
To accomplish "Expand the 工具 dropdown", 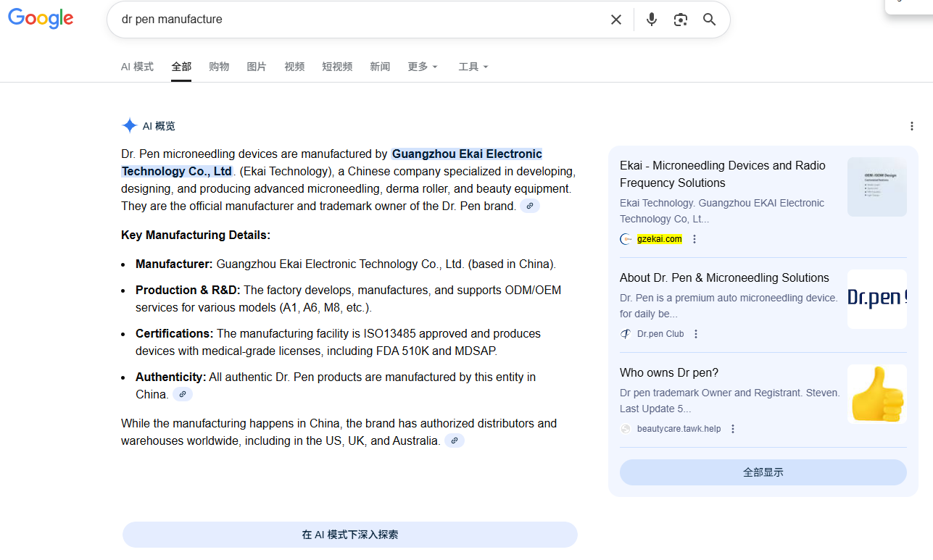I will 473,67.
